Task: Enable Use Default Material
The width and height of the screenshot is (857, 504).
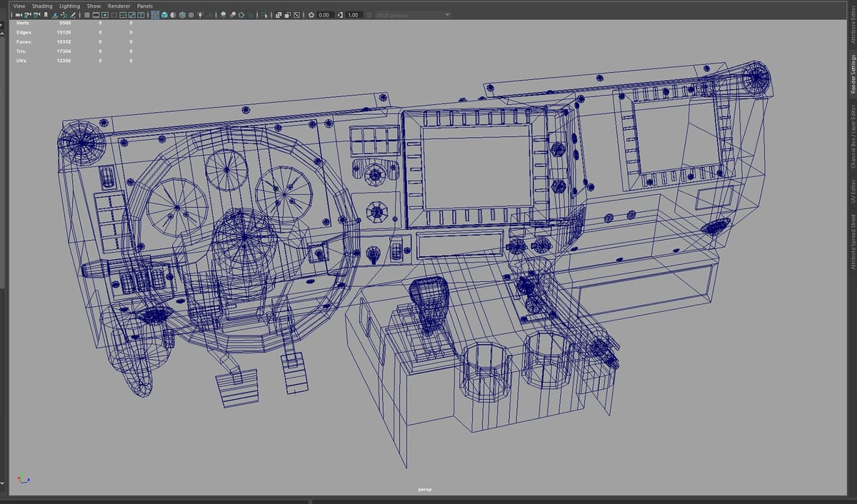Action: 174,15
